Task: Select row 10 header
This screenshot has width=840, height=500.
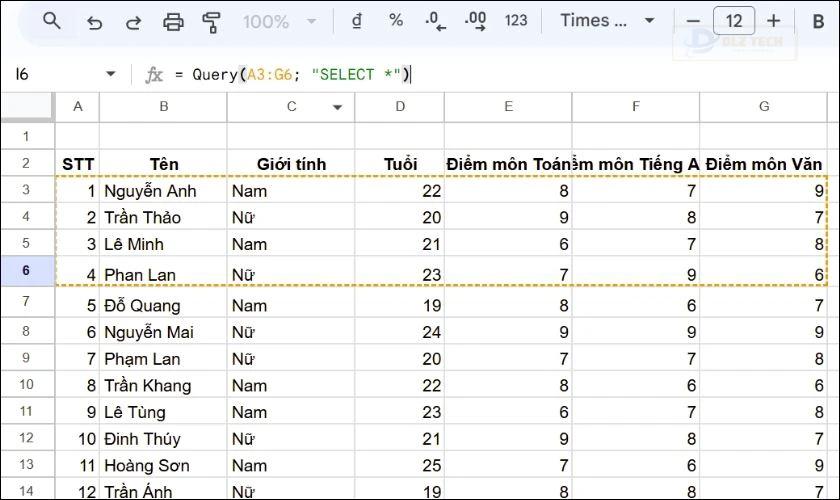Action: tap(26, 384)
